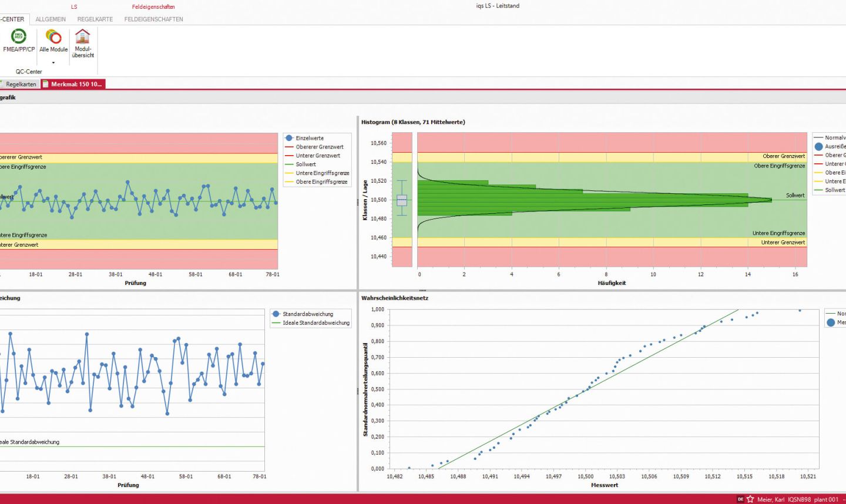846x504 pixels.
Task: Switch to the Regelkarten document tab
Action: click(21, 84)
